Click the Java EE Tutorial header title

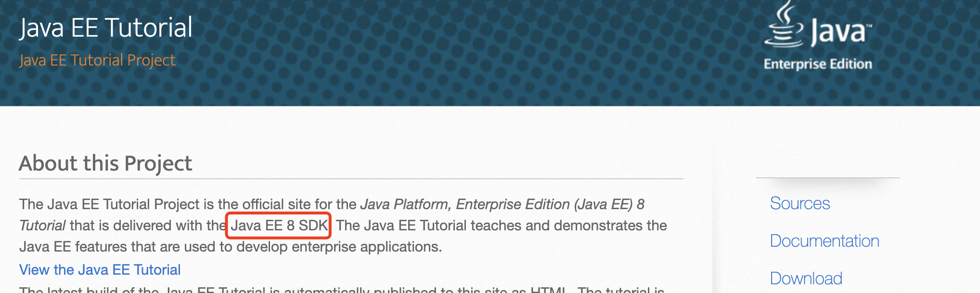pos(106,27)
